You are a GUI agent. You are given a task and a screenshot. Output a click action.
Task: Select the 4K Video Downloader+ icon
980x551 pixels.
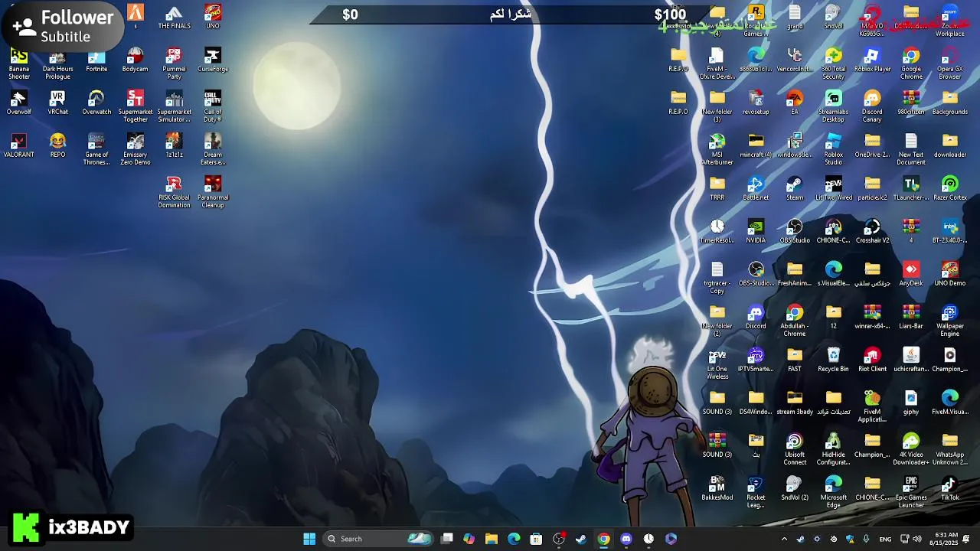coord(911,449)
